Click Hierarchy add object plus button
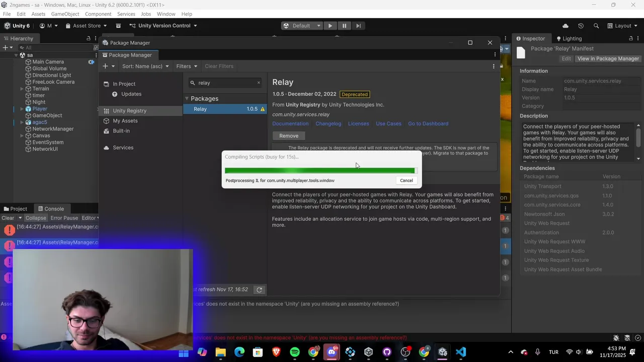 5,47
